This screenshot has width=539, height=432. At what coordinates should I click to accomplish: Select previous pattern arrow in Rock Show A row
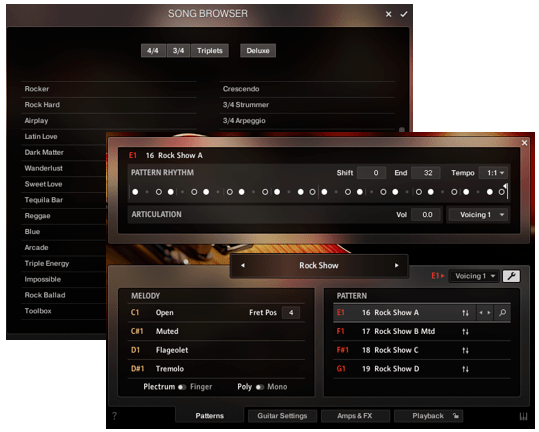point(481,313)
